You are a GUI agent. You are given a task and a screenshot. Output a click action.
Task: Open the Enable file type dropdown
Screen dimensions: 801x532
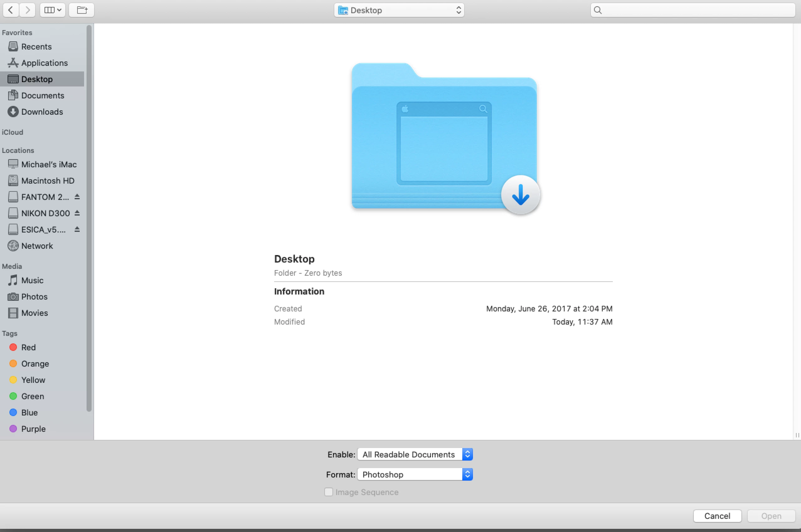pos(415,454)
